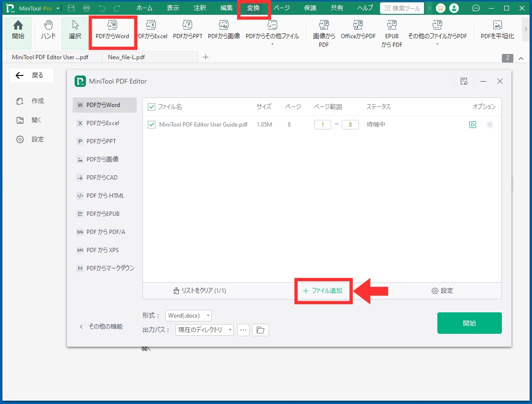The height and width of the screenshot is (404, 532).
Task: Open the user account avatar icon
Action: (x=454, y=8)
